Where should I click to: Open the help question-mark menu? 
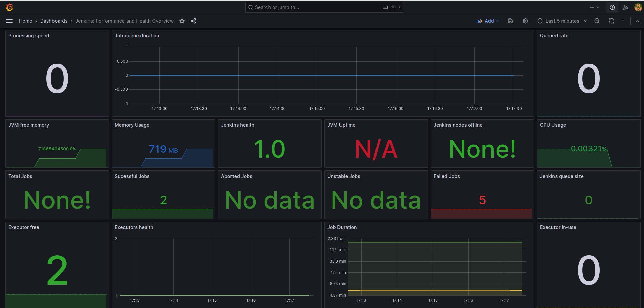(612, 7)
